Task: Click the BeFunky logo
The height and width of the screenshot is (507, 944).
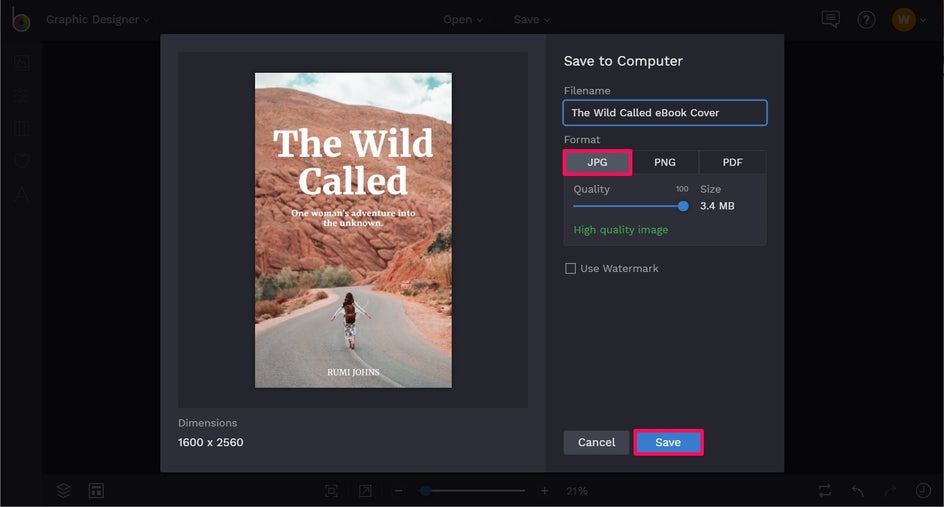Action: (x=20, y=20)
